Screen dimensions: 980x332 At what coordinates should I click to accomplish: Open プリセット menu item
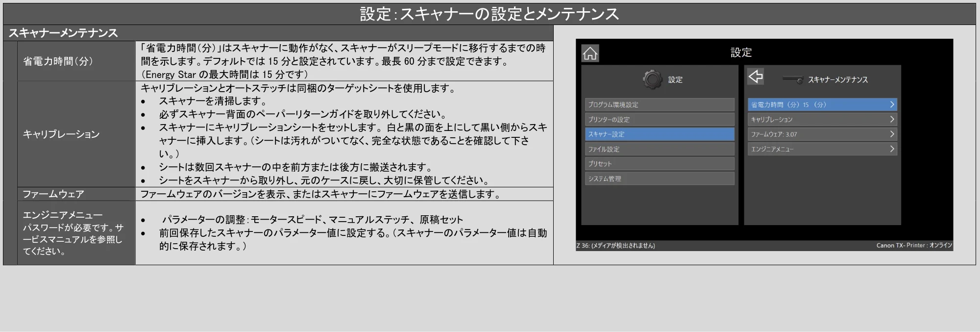point(660,164)
